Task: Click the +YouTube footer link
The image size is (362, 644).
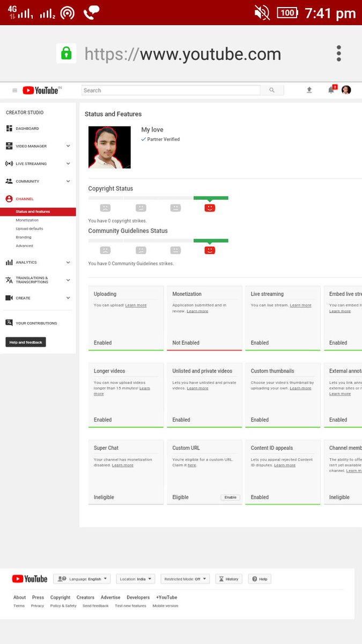Action: coord(167,597)
